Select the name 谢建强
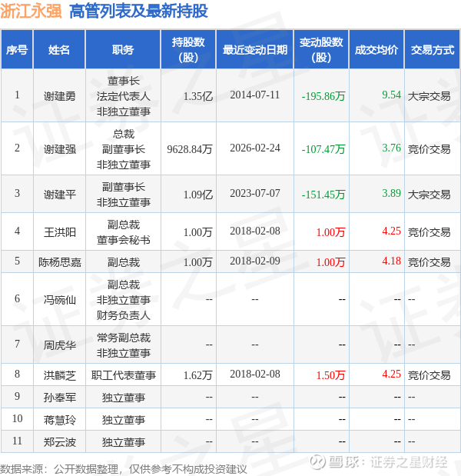Image resolution: width=461 pixels, height=476 pixels. pyautogui.click(x=59, y=149)
